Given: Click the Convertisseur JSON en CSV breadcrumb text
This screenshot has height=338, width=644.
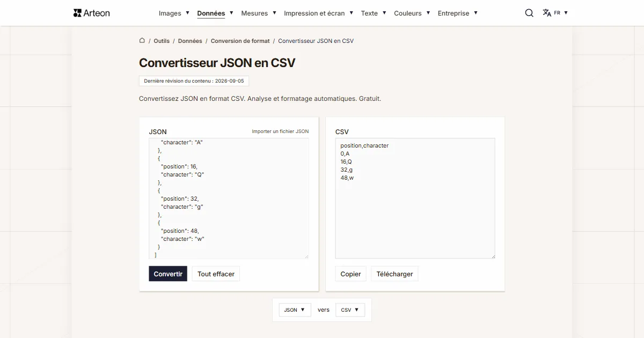Looking at the screenshot, I should 316,41.
